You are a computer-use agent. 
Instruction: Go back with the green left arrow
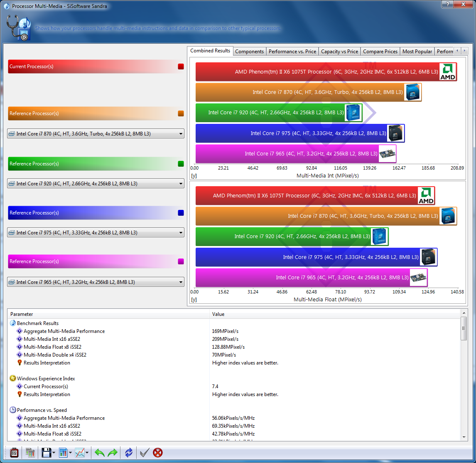pos(99,453)
